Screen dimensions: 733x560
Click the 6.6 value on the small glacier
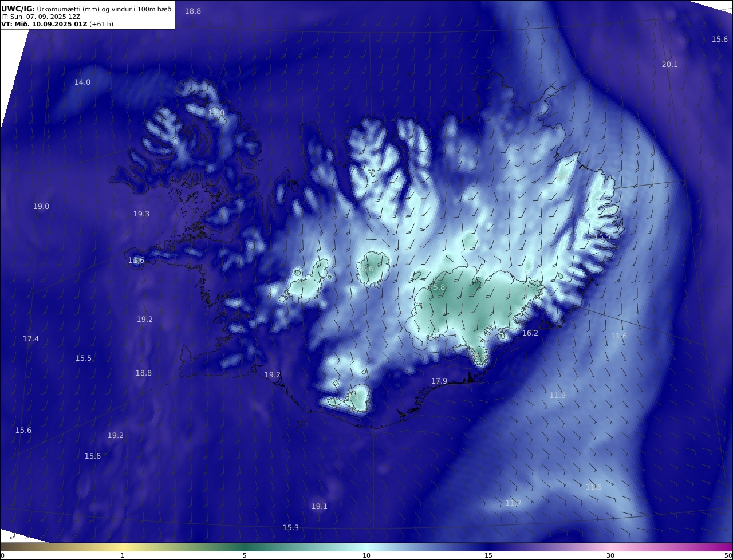(367, 269)
